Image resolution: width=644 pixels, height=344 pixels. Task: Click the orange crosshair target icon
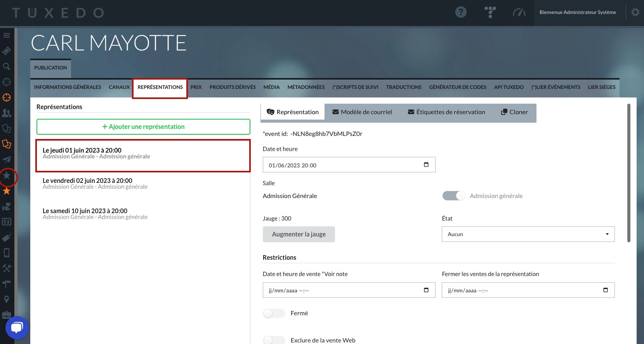click(x=7, y=97)
